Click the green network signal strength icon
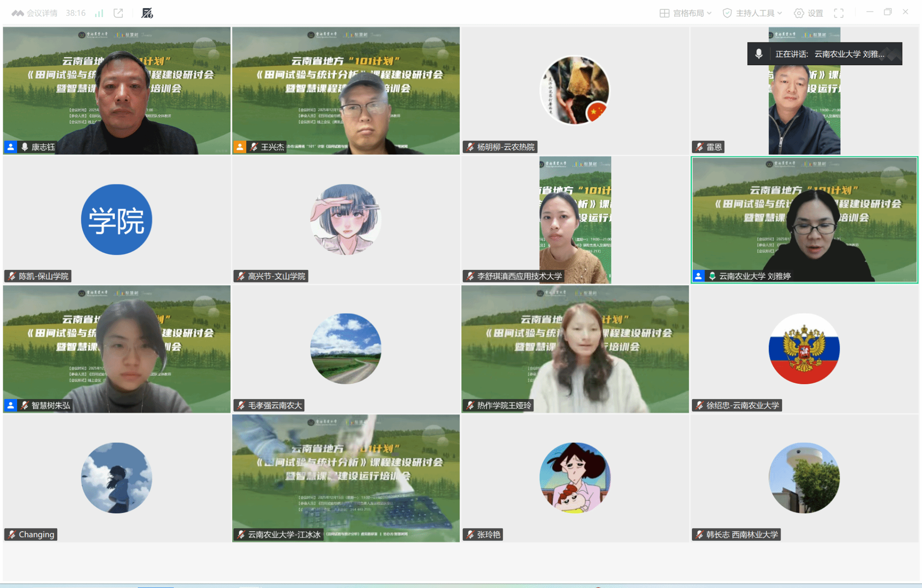Image resolution: width=922 pixels, height=588 pixels. pyautogui.click(x=99, y=13)
